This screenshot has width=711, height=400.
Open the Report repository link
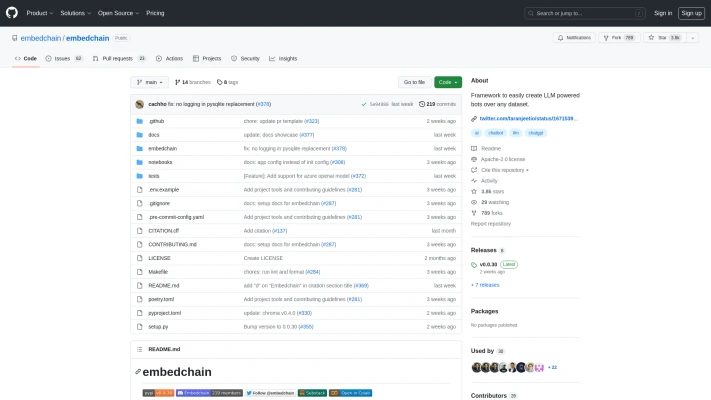point(491,224)
